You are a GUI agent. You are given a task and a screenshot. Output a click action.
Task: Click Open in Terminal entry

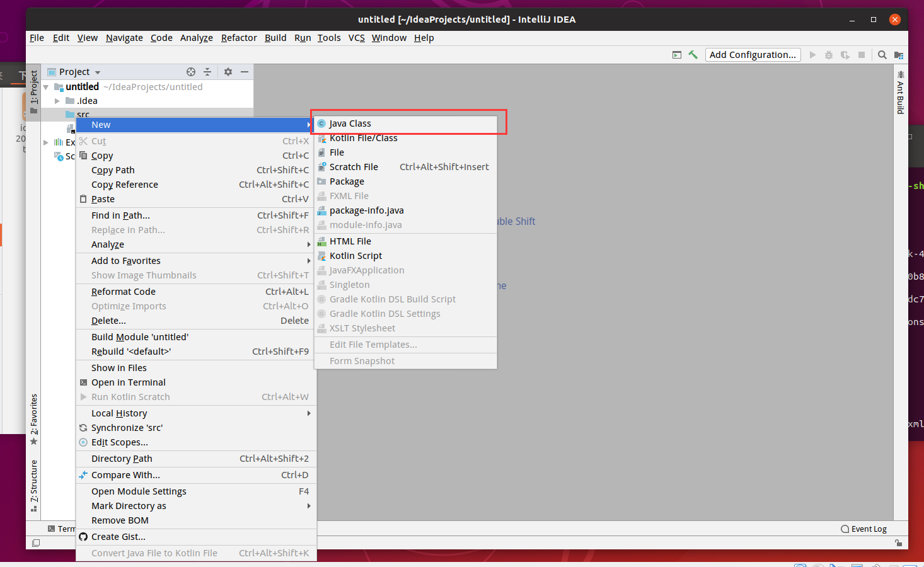coord(195,382)
